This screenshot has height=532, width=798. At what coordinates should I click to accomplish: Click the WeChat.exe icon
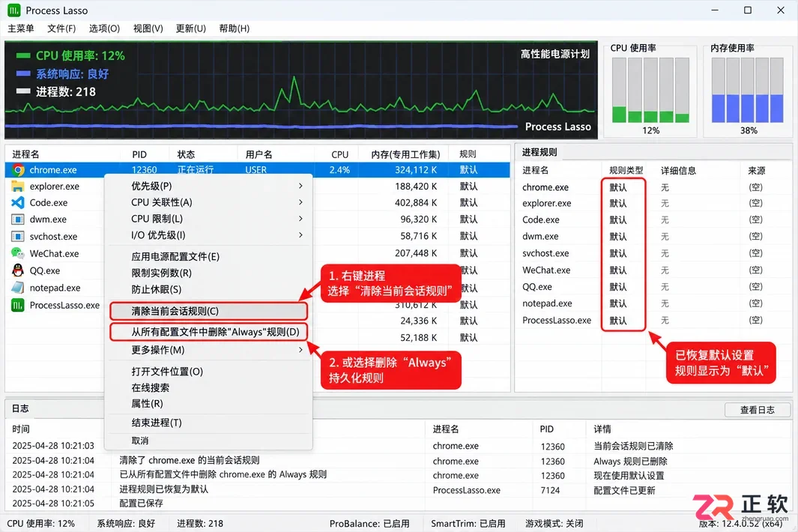(x=18, y=253)
